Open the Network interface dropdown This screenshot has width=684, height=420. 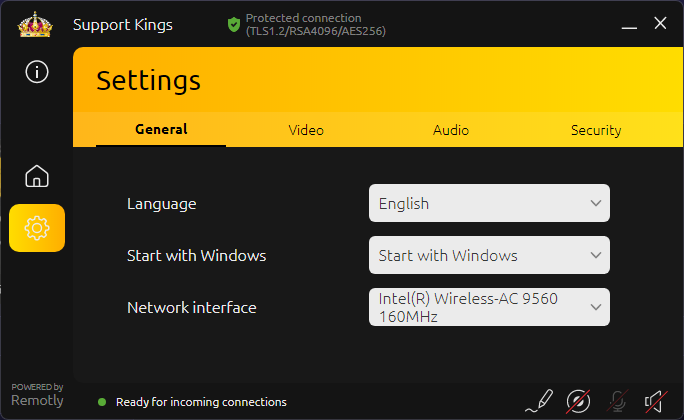coord(489,307)
